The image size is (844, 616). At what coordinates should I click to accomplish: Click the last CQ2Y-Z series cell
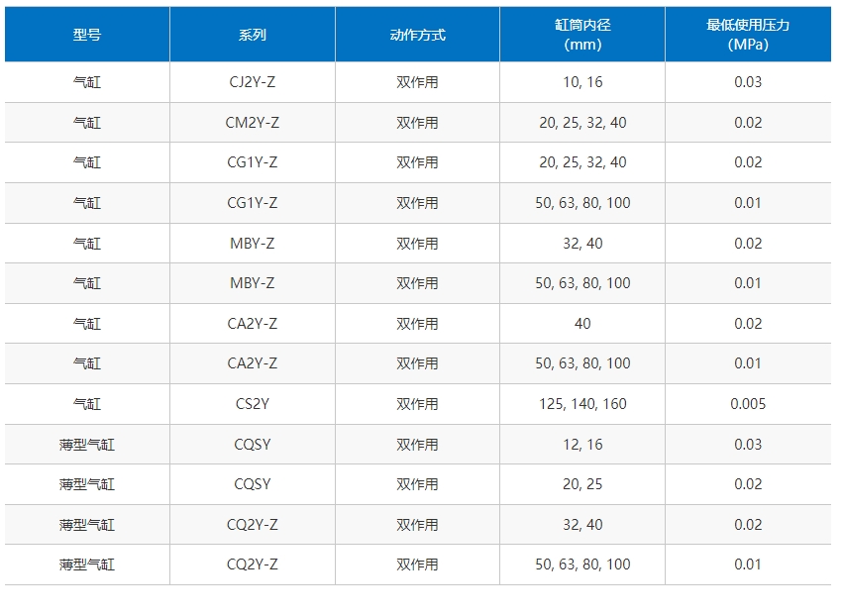pyautogui.click(x=253, y=565)
